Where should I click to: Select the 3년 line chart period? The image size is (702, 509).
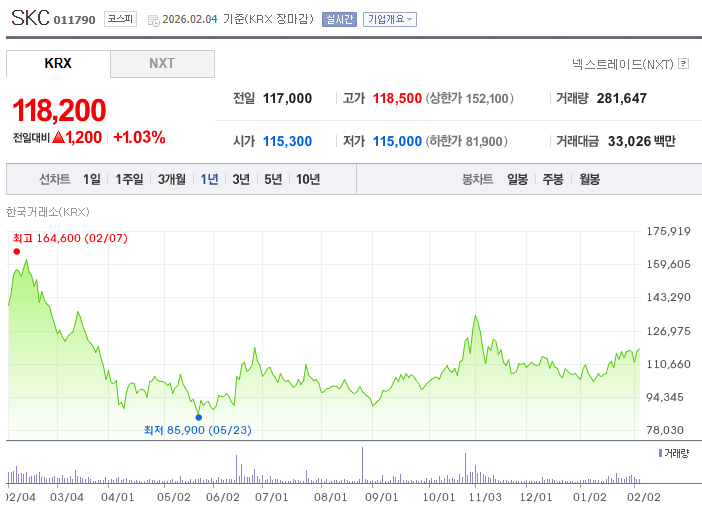pyautogui.click(x=241, y=180)
